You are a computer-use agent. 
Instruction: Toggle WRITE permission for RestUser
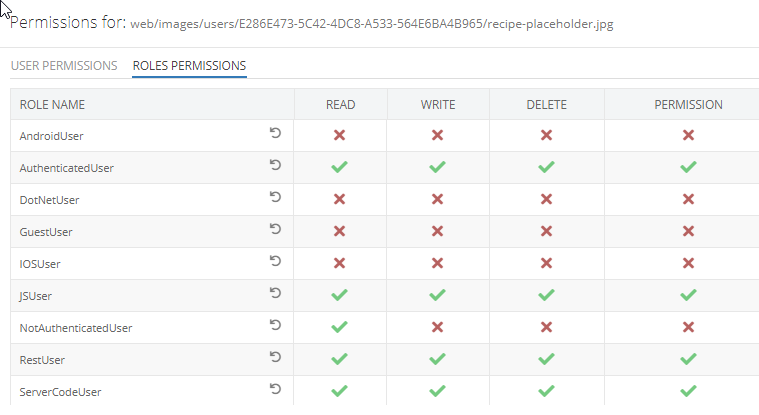(437, 359)
